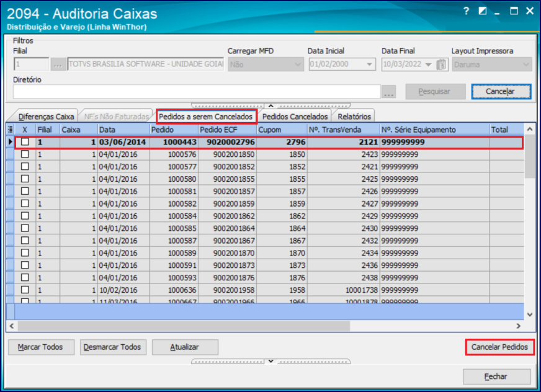Open the Data Final date dropdown

click(429, 65)
